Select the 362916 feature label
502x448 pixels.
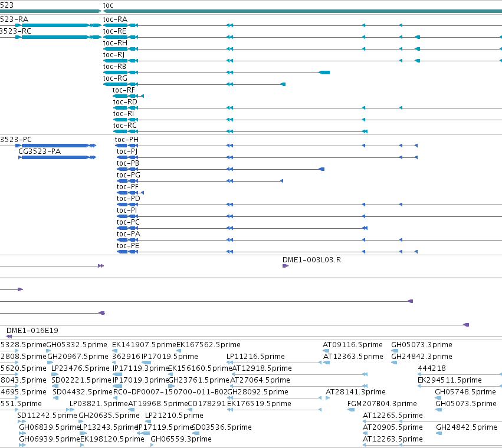[x=126, y=357]
